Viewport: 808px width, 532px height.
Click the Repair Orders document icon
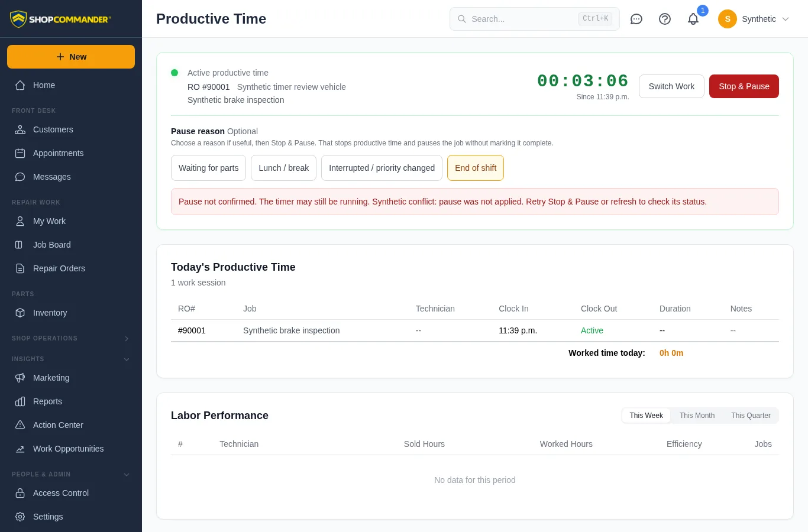tap(20, 268)
